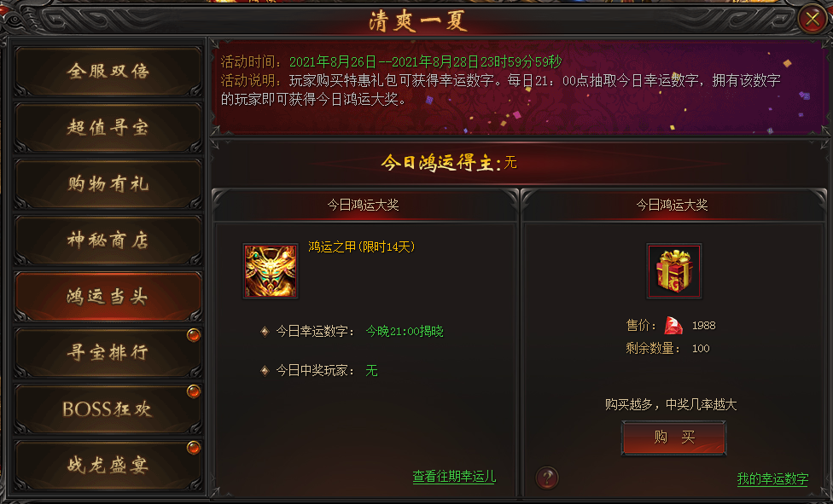
Task: Click the 鸿运之甲(限时14天) item name
Action: pyautogui.click(x=362, y=247)
